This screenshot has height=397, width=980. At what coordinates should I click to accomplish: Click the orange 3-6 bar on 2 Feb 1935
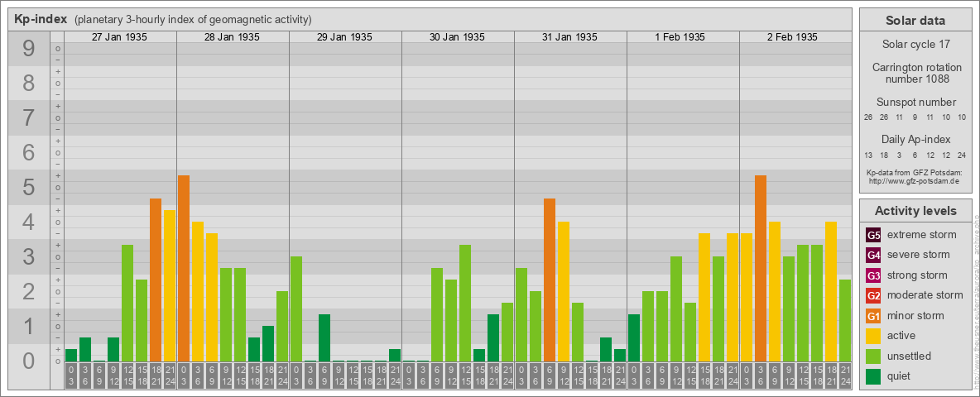click(761, 269)
